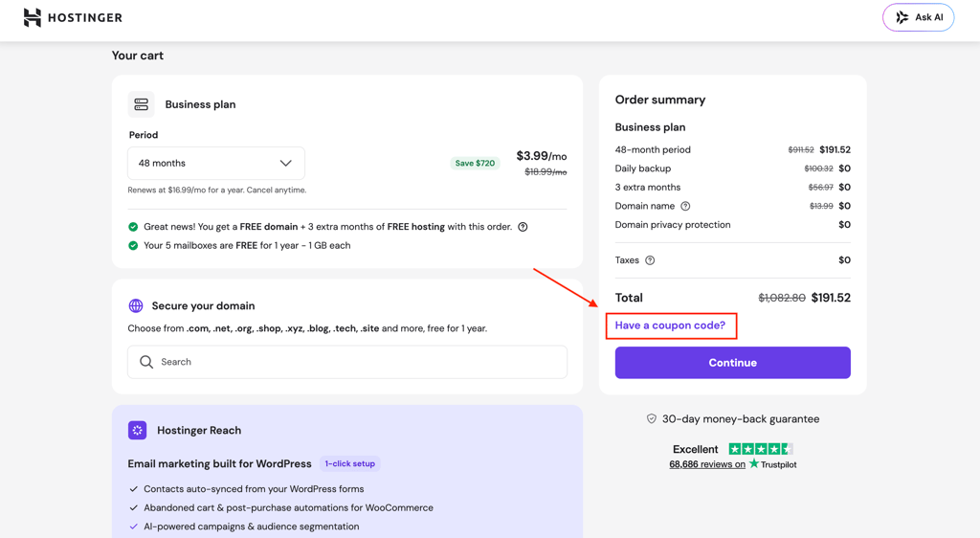Open the 68,686 reviews on Trustpilot link

click(707, 464)
